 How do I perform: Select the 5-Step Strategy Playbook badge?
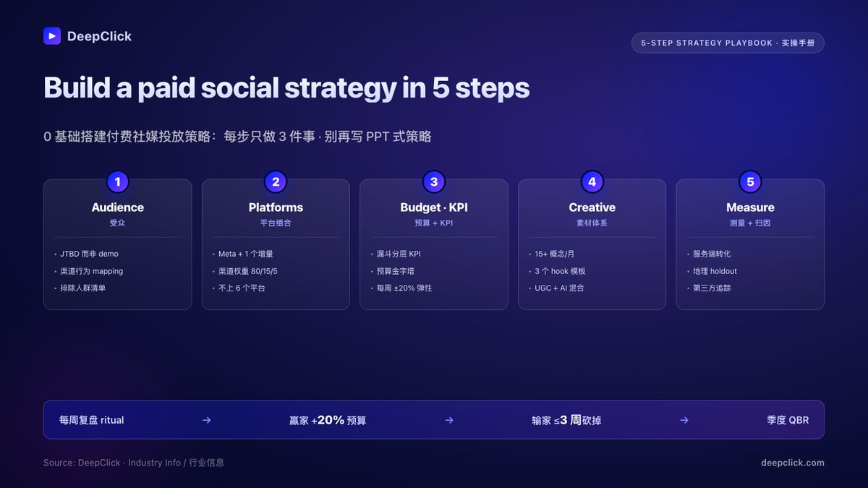click(728, 43)
